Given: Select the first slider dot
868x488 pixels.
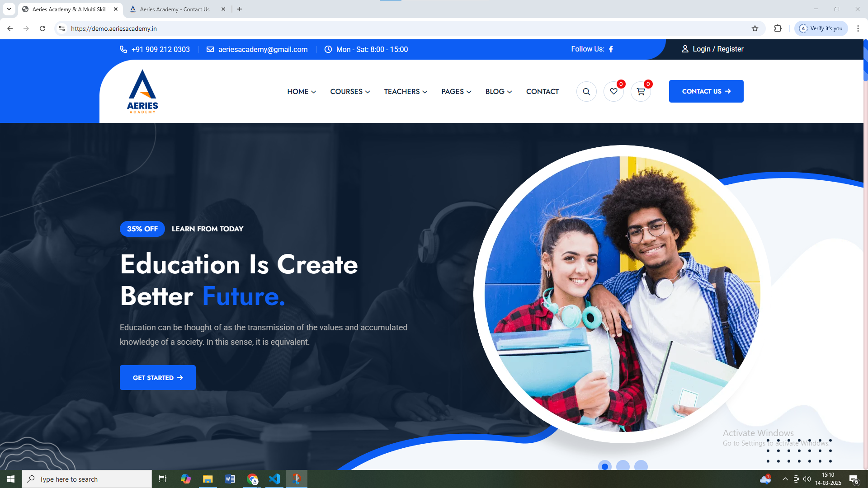Looking at the screenshot, I should [x=605, y=466].
